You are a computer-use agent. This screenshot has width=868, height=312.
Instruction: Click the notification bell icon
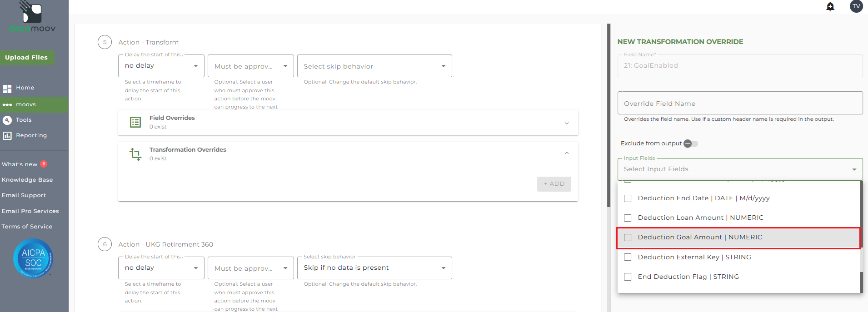point(830,6)
